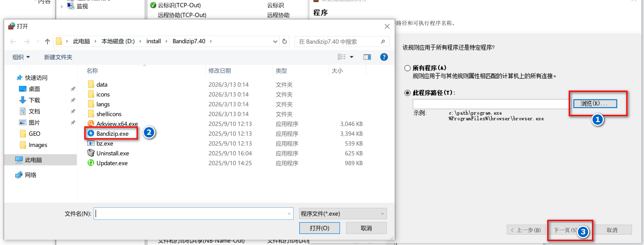The image size is (644, 245).
Task: Click the 3,394 KB size cell
Action: point(351,134)
